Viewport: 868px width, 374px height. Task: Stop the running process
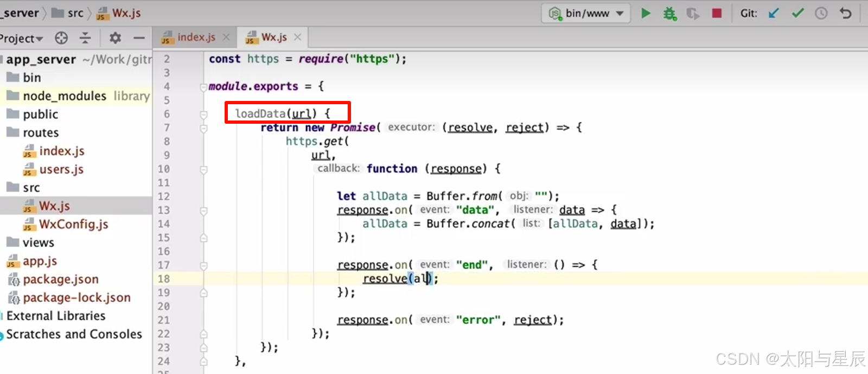pos(717,13)
